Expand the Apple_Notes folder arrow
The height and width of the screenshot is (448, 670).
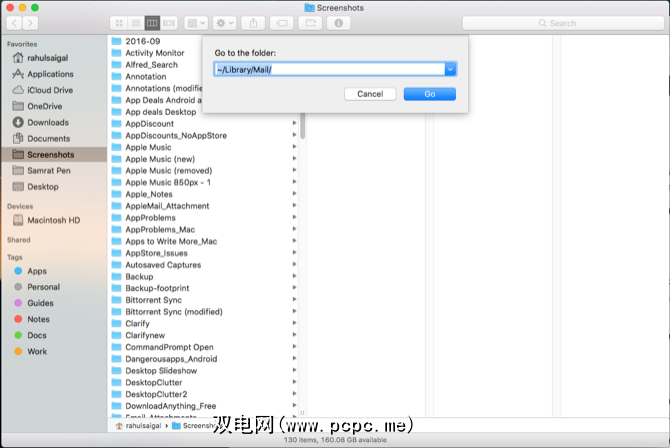coord(294,194)
